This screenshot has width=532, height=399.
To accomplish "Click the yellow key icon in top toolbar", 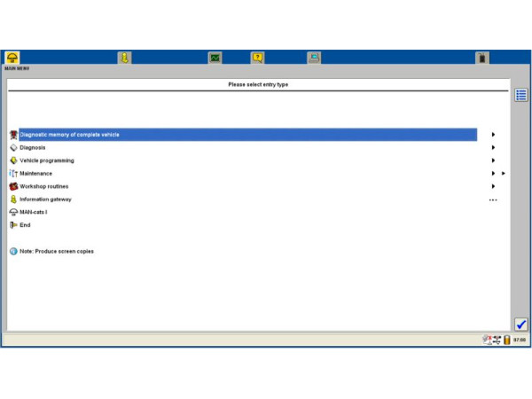I will 125,58.
